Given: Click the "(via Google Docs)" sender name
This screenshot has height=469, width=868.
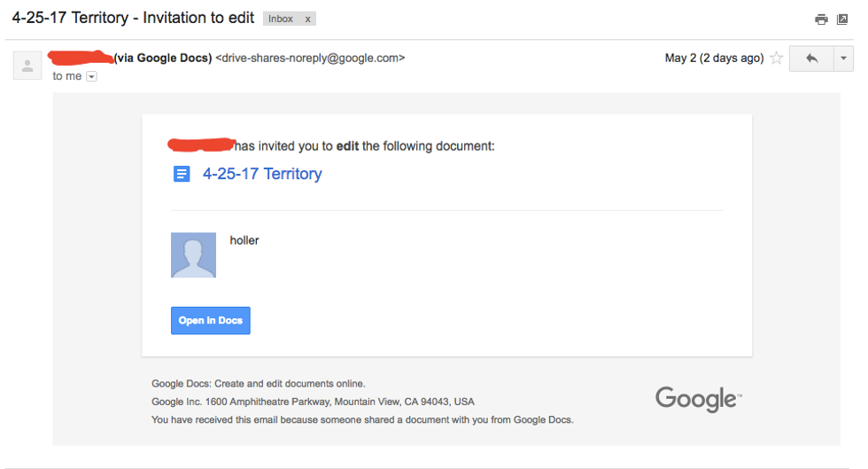Looking at the screenshot, I should pyautogui.click(x=163, y=59).
